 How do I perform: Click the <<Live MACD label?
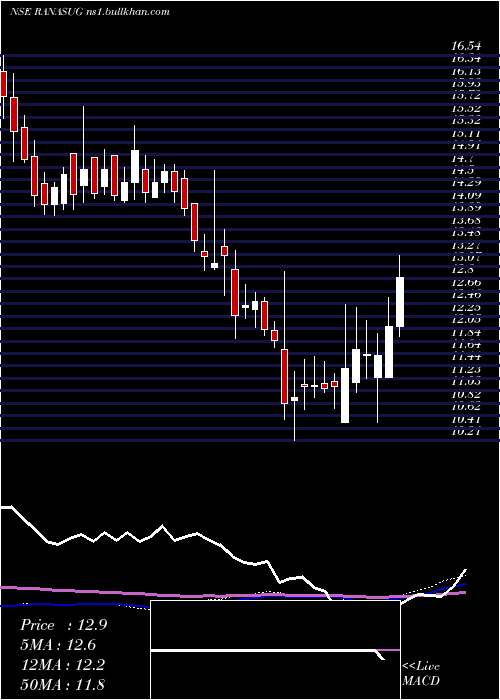tap(421, 673)
